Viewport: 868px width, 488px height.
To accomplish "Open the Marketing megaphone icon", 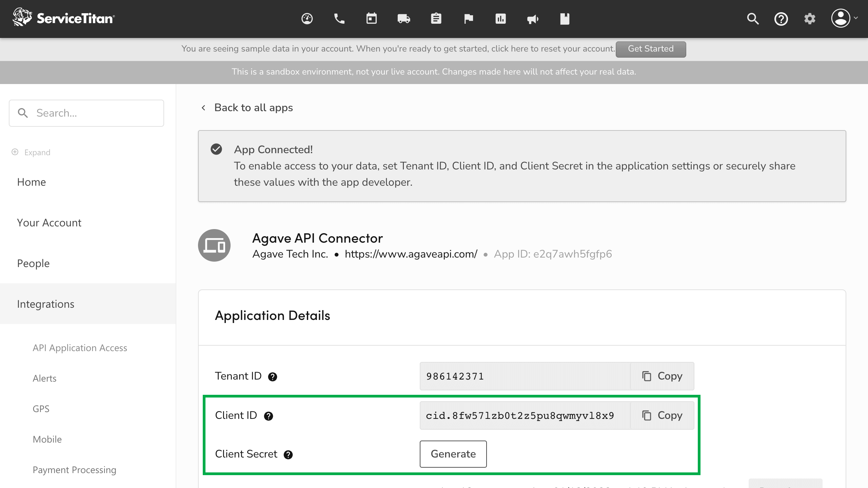I will 533,19.
